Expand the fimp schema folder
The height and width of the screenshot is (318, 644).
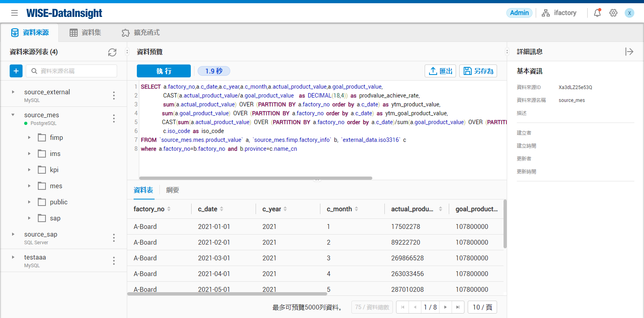29,137
